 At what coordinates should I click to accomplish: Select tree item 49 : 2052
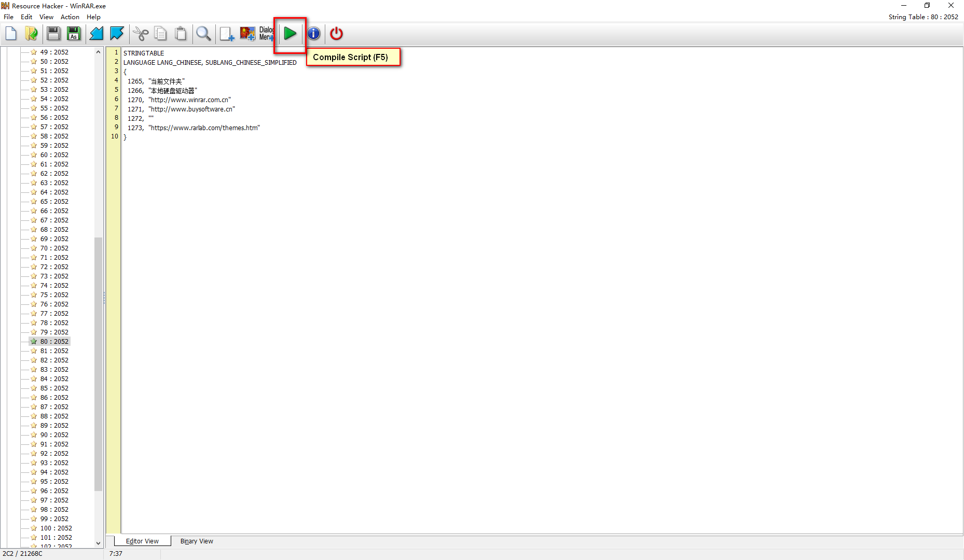[x=54, y=52]
